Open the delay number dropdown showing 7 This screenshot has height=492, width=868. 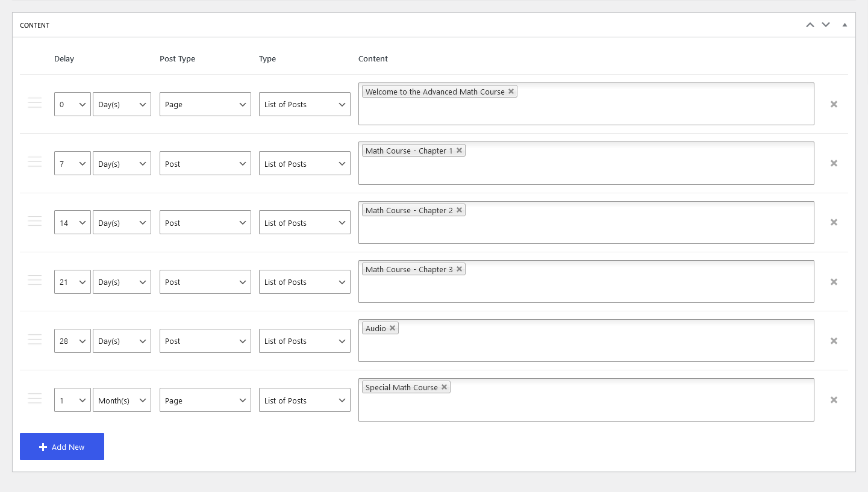click(72, 163)
